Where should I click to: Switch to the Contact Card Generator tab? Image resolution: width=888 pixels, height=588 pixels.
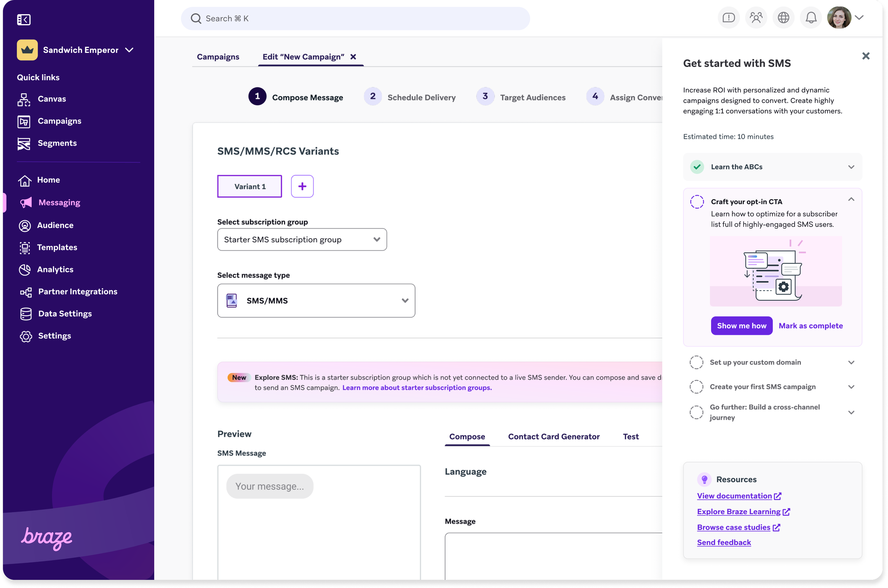click(x=554, y=437)
